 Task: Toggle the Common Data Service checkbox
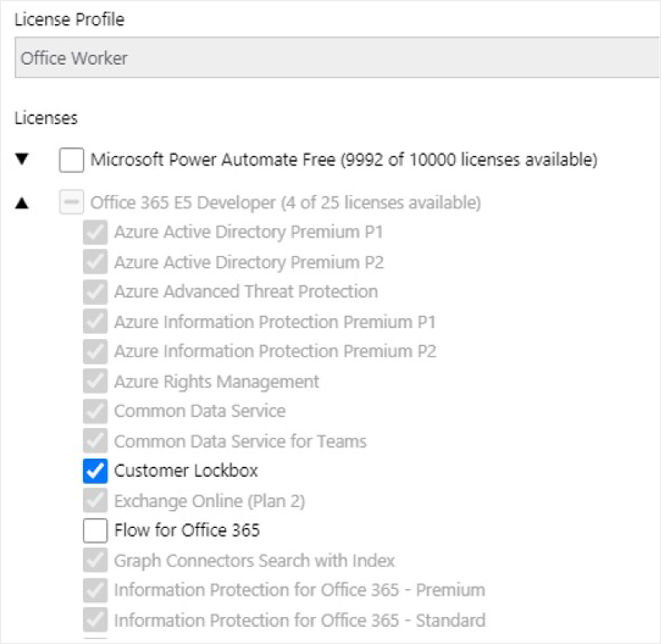(95, 411)
